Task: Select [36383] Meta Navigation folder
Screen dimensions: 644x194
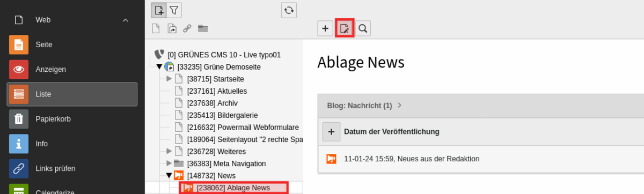Action: click(226, 163)
